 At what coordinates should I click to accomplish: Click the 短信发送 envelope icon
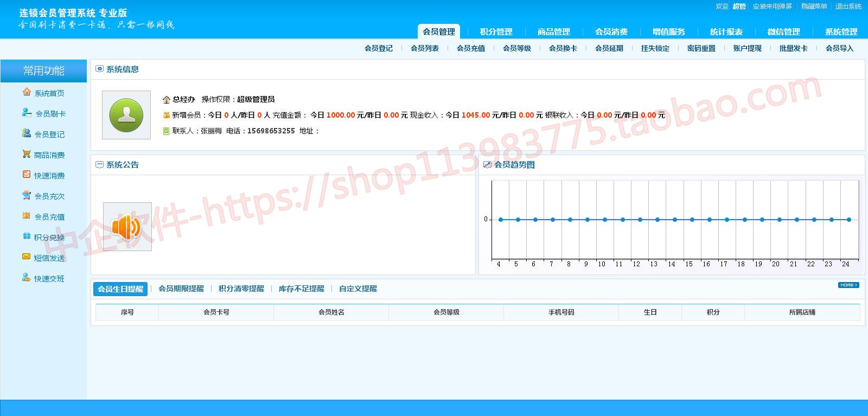pyautogui.click(x=27, y=257)
